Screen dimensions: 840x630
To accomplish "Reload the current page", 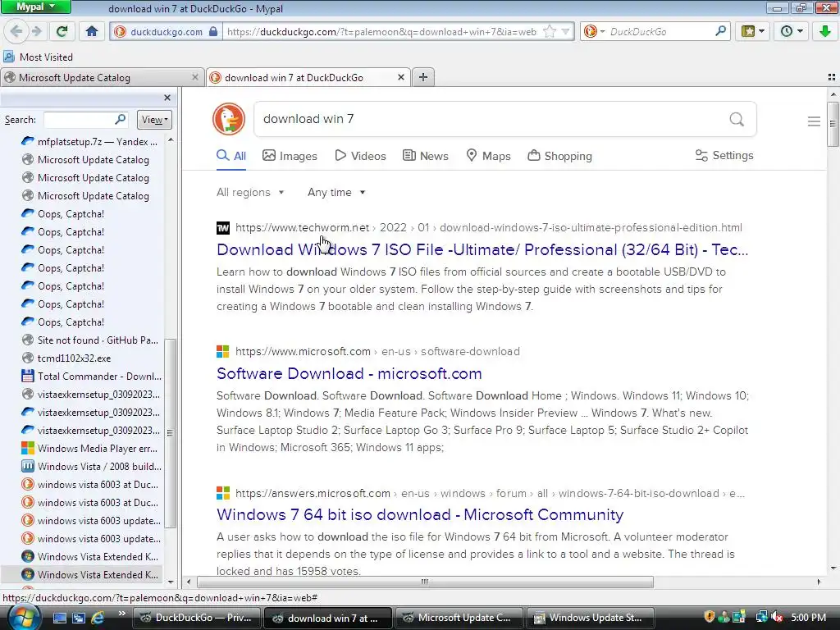I will pyautogui.click(x=62, y=31).
